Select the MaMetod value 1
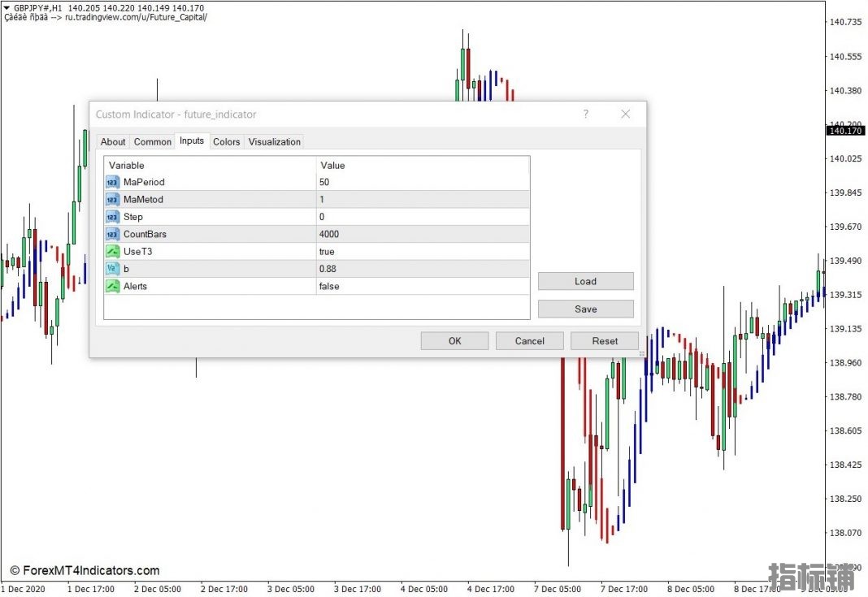868x597 pixels. point(322,199)
